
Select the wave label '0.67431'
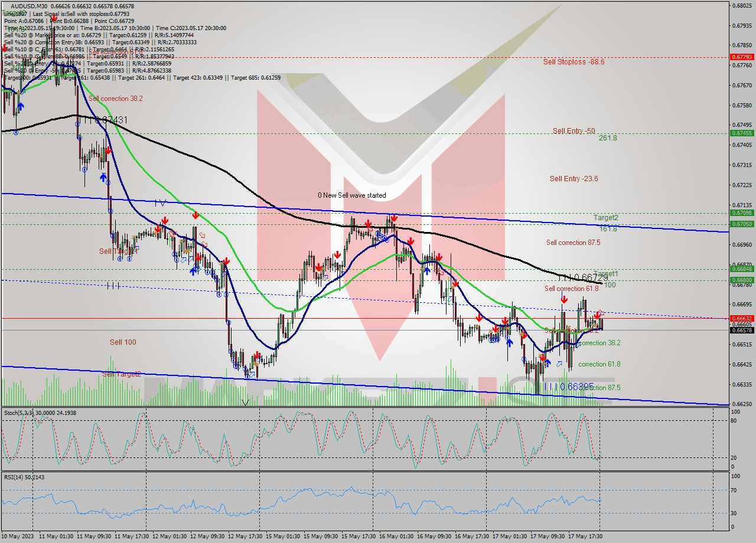pos(112,120)
